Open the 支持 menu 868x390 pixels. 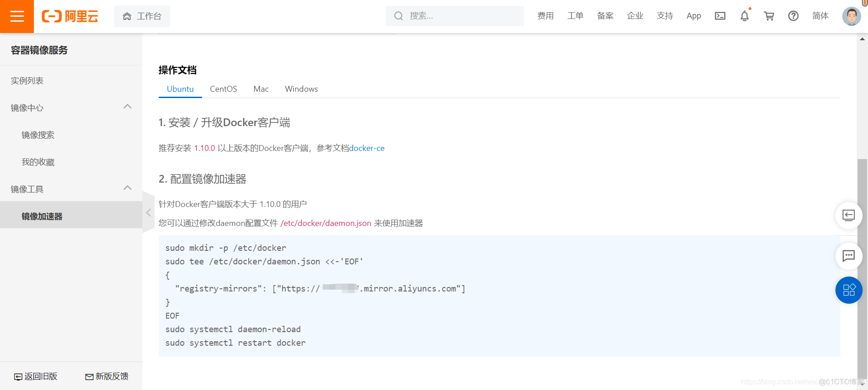point(665,16)
